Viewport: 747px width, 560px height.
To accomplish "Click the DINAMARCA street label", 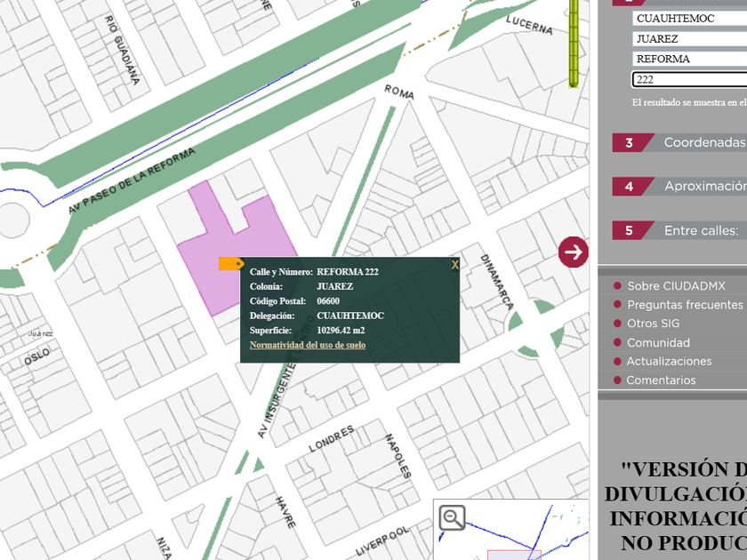I will pyautogui.click(x=497, y=282).
